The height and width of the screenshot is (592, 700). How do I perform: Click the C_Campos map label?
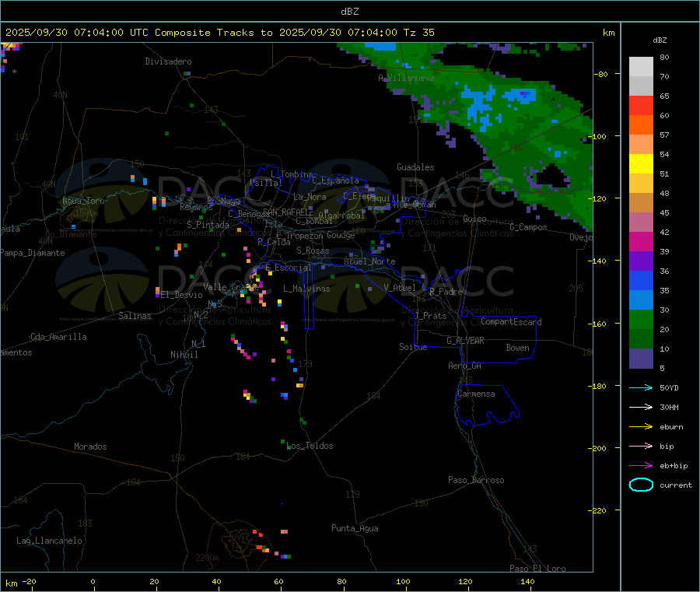coord(529,227)
